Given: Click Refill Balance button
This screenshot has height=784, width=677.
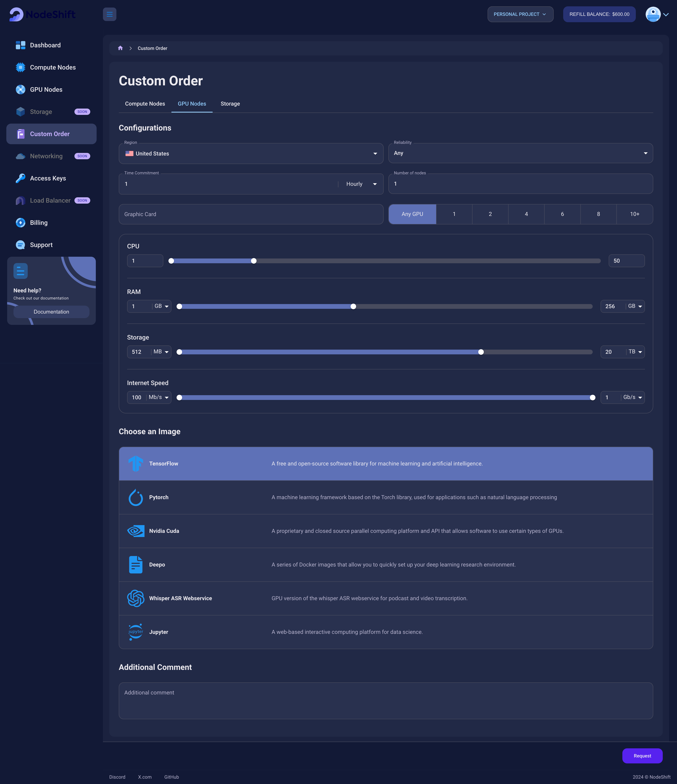Looking at the screenshot, I should tap(599, 14).
